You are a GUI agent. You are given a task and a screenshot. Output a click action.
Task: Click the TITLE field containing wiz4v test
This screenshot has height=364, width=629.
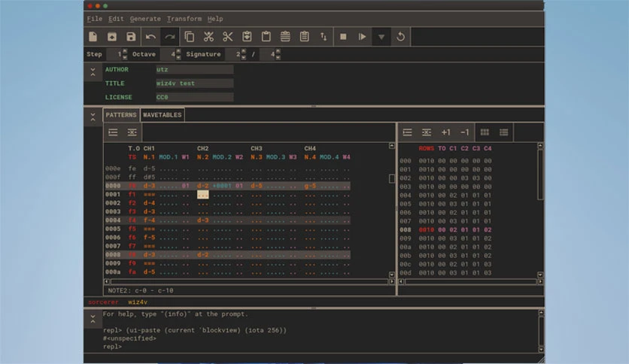click(195, 83)
